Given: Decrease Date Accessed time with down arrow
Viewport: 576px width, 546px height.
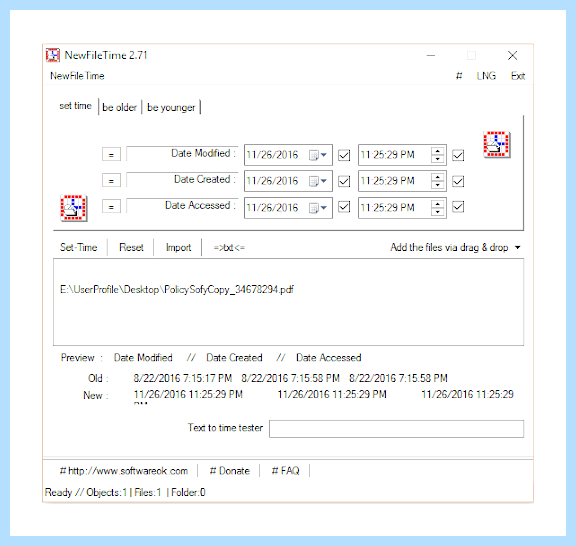Looking at the screenshot, I should [x=438, y=212].
